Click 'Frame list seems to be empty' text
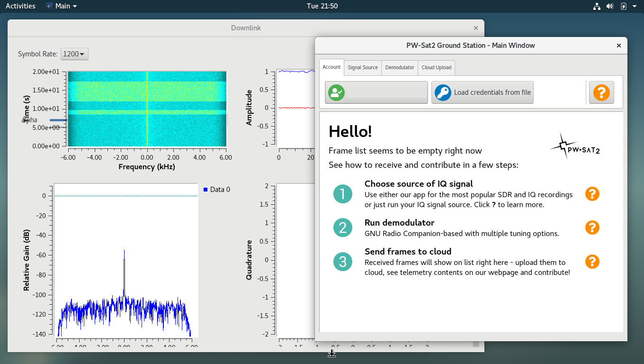This screenshot has height=364, width=644. click(x=405, y=151)
